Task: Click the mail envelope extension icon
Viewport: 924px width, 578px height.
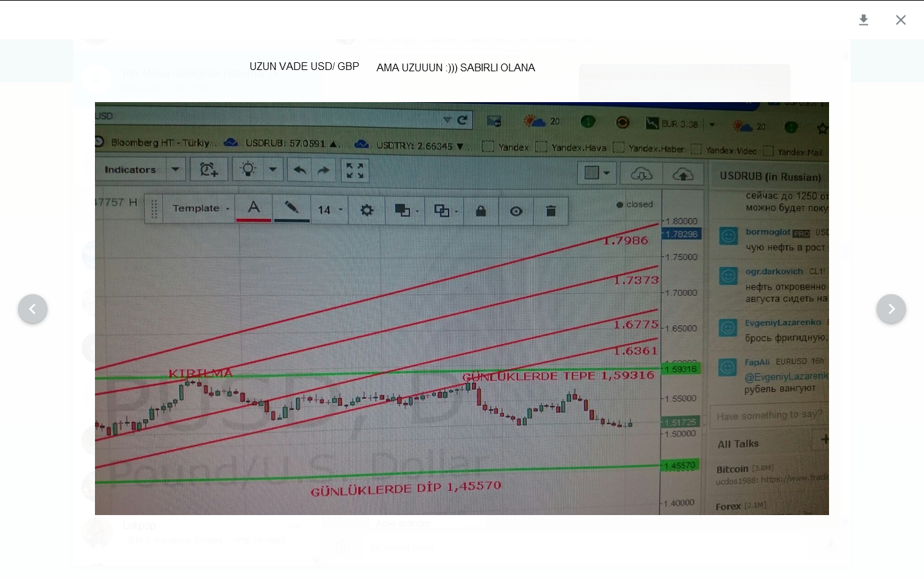Action: tap(494, 121)
